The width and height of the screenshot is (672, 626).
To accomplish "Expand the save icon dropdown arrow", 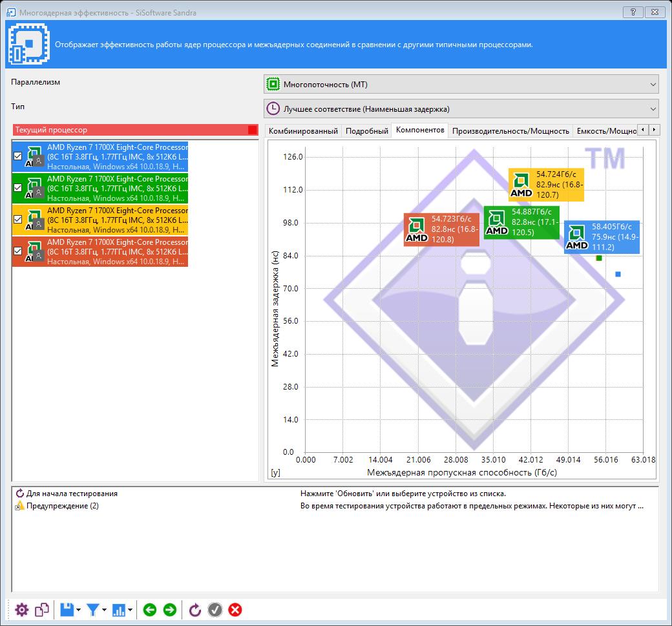I will (x=78, y=610).
